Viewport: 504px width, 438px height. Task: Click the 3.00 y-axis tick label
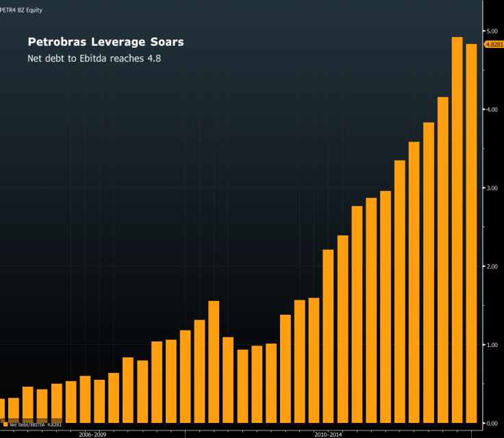click(x=492, y=188)
